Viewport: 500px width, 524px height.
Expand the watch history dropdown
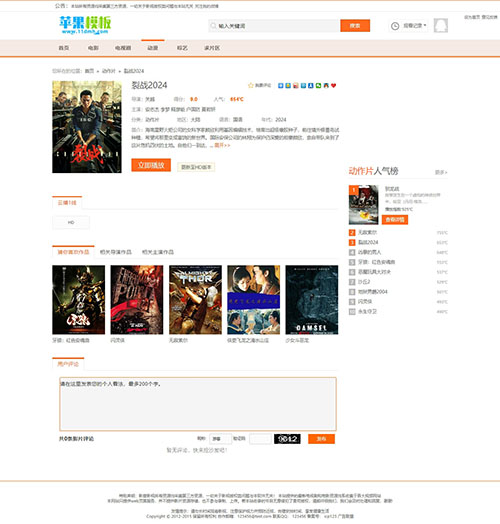tap(414, 25)
